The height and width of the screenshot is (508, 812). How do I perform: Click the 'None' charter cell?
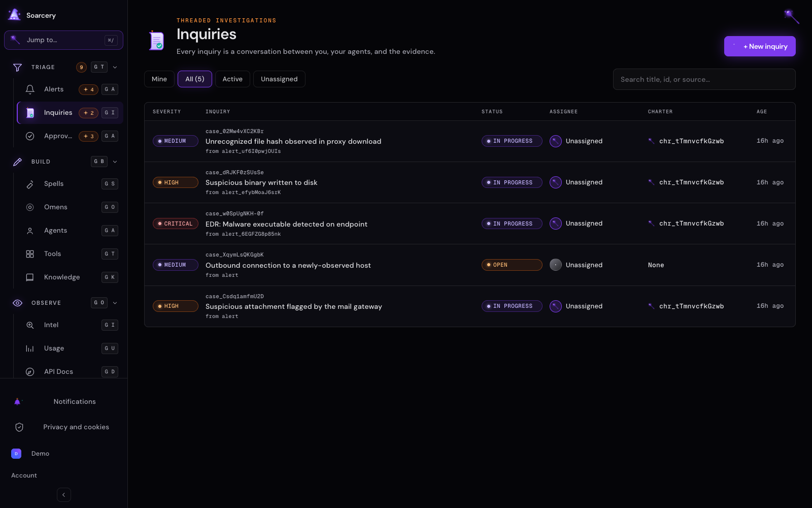656,265
